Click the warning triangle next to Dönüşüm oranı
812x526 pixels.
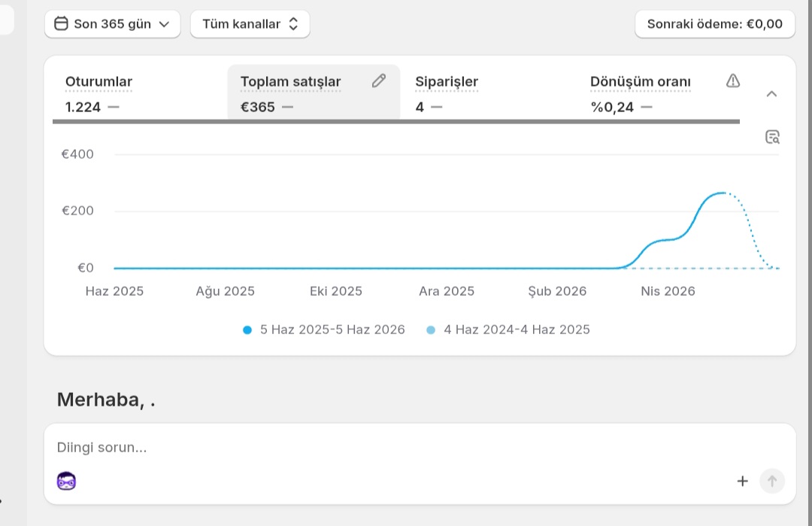point(733,81)
